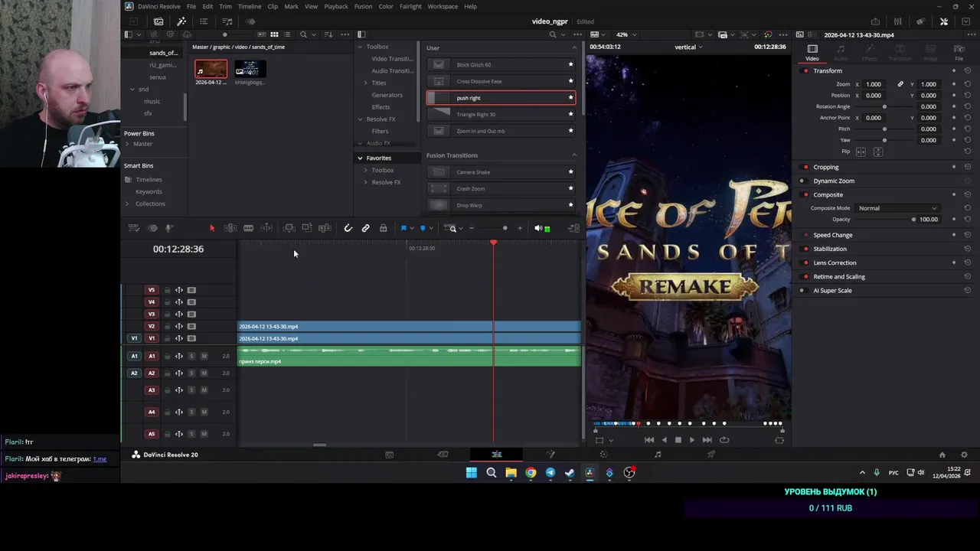Solo audio track A1
The image size is (980, 551).
191,356
